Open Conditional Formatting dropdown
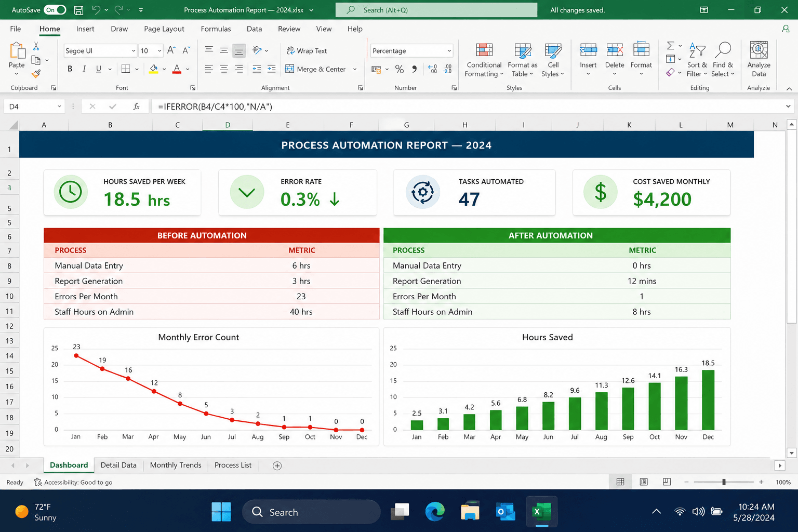 [x=484, y=59]
